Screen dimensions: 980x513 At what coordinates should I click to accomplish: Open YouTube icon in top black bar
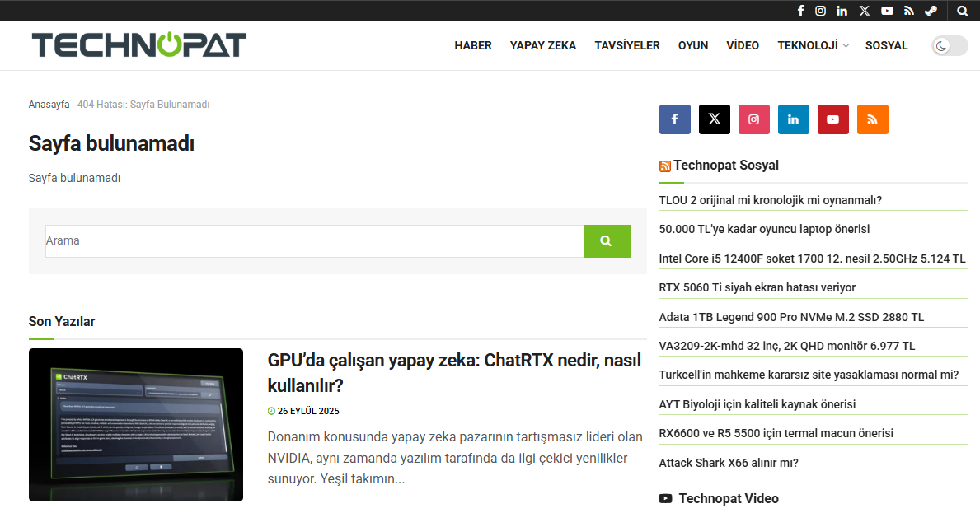tap(887, 11)
